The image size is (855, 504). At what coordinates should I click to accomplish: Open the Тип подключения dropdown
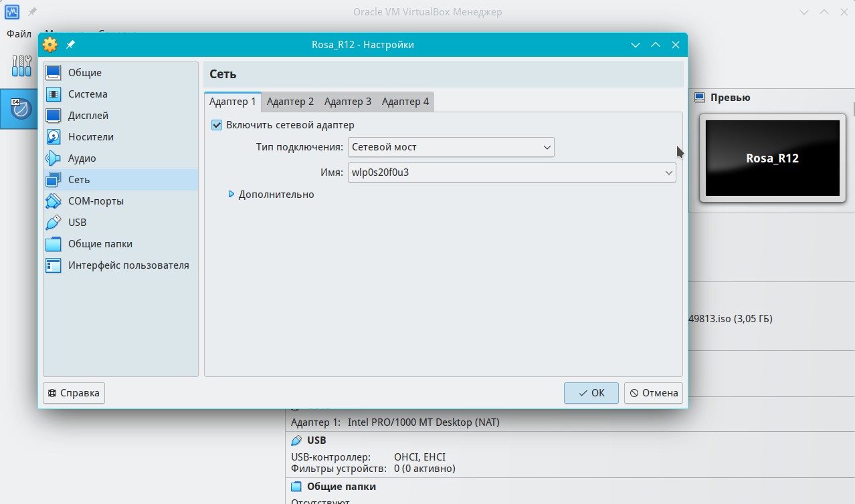coord(451,147)
